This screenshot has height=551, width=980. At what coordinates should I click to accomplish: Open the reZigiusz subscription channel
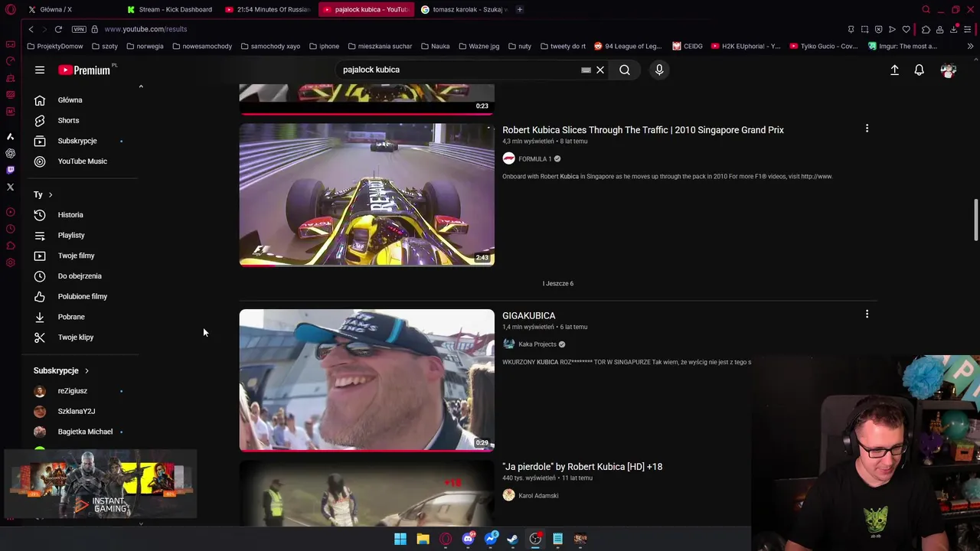(81, 391)
